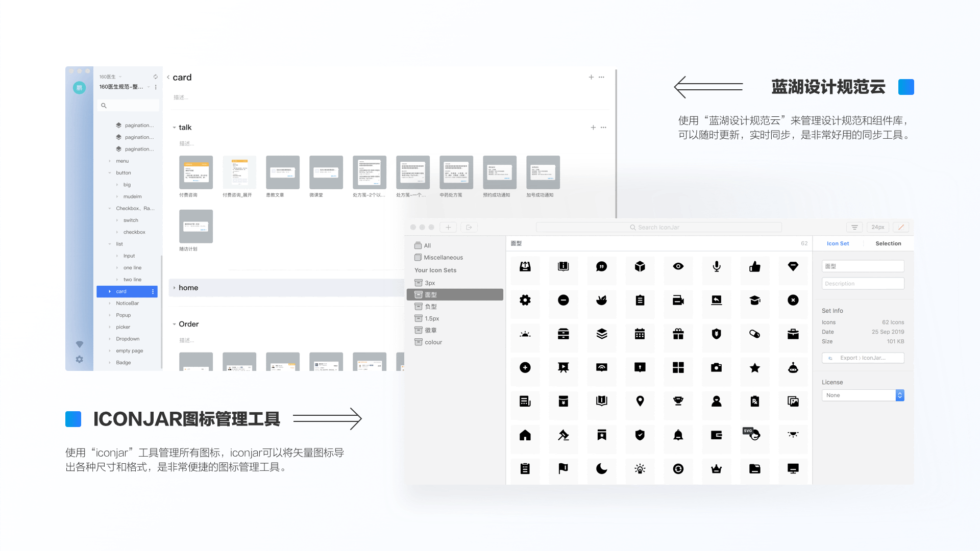Select the colour icon set
The width and height of the screenshot is (980, 551).
(433, 342)
